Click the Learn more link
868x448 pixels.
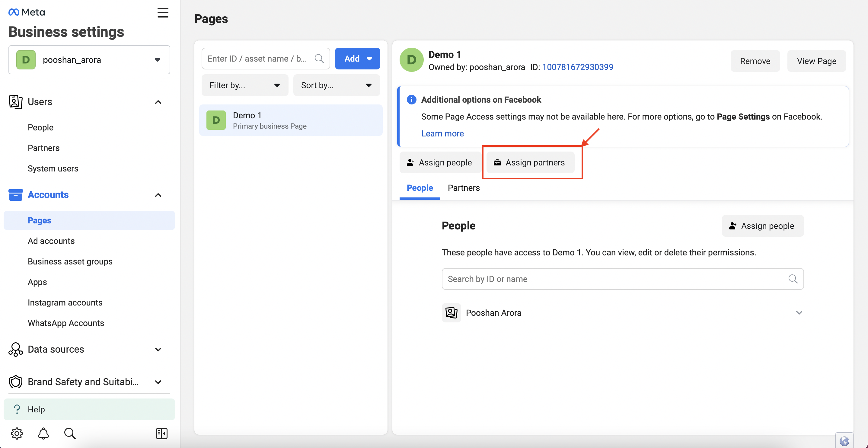(442, 133)
